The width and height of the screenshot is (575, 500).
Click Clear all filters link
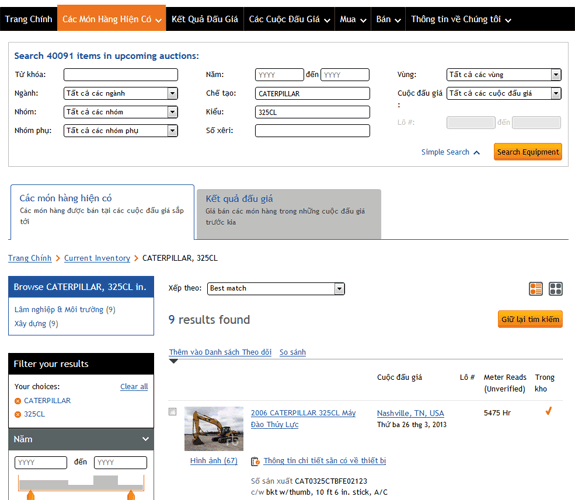click(x=134, y=387)
